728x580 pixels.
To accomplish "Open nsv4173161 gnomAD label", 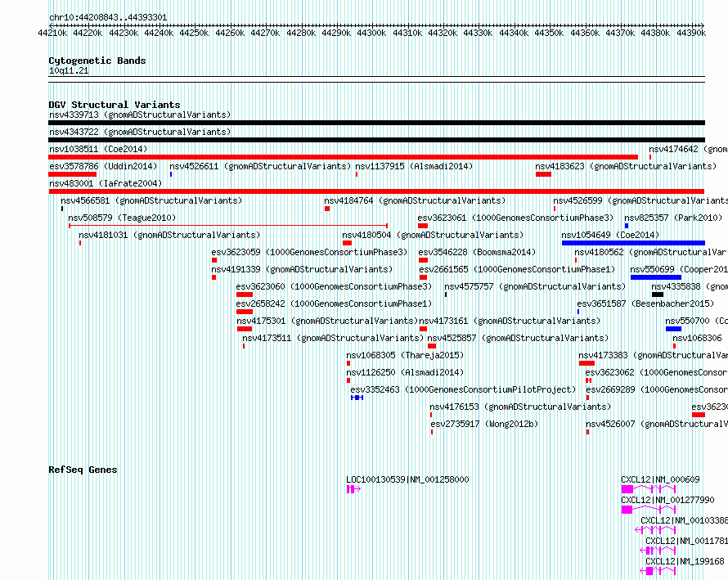I will click(510, 321).
